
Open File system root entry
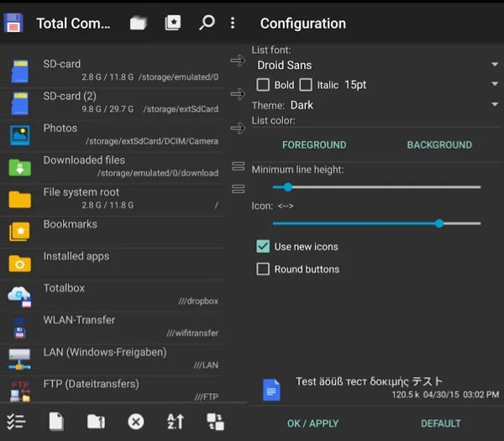click(113, 199)
